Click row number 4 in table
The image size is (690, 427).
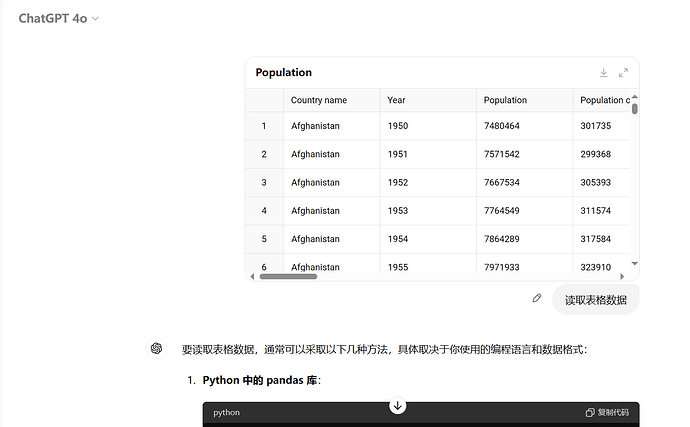(x=264, y=210)
